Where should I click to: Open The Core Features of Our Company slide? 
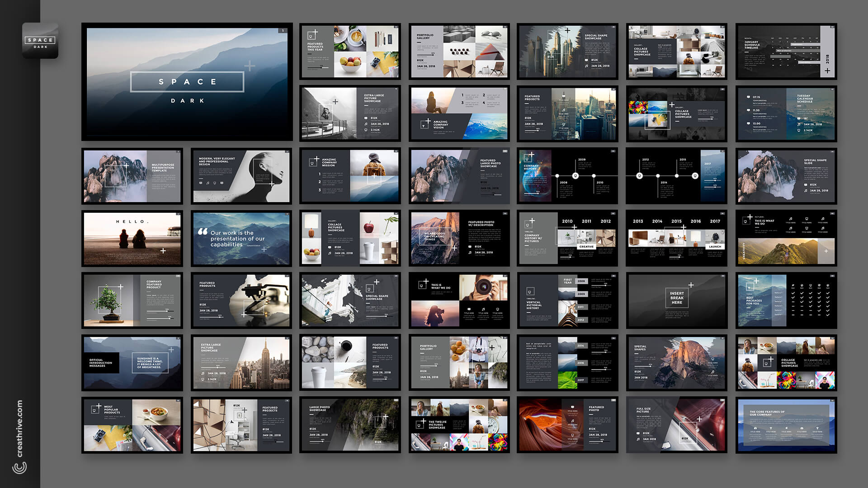786,425
